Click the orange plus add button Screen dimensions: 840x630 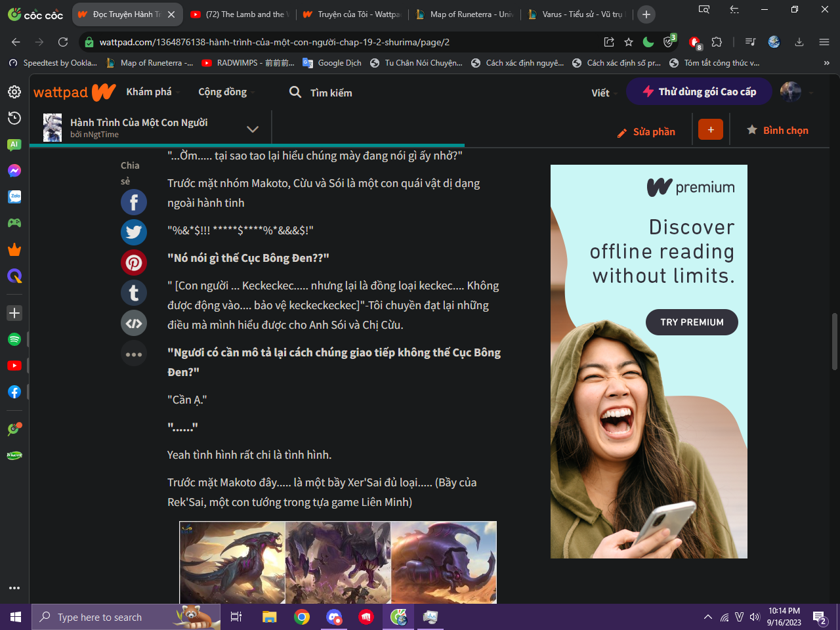tap(711, 129)
